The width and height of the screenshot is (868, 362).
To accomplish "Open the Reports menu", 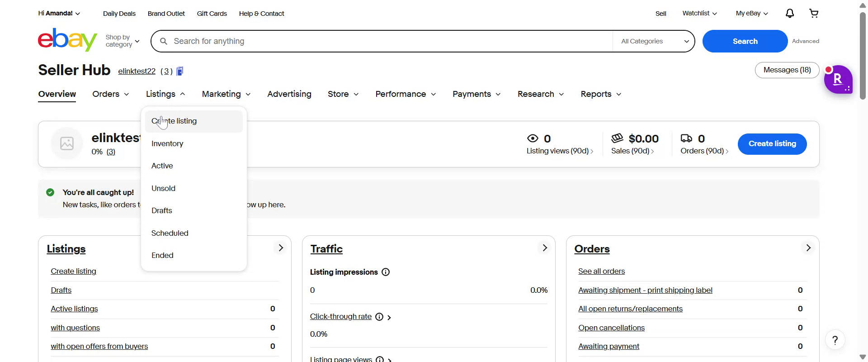I will pyautogui.click(x=601, y=94).
